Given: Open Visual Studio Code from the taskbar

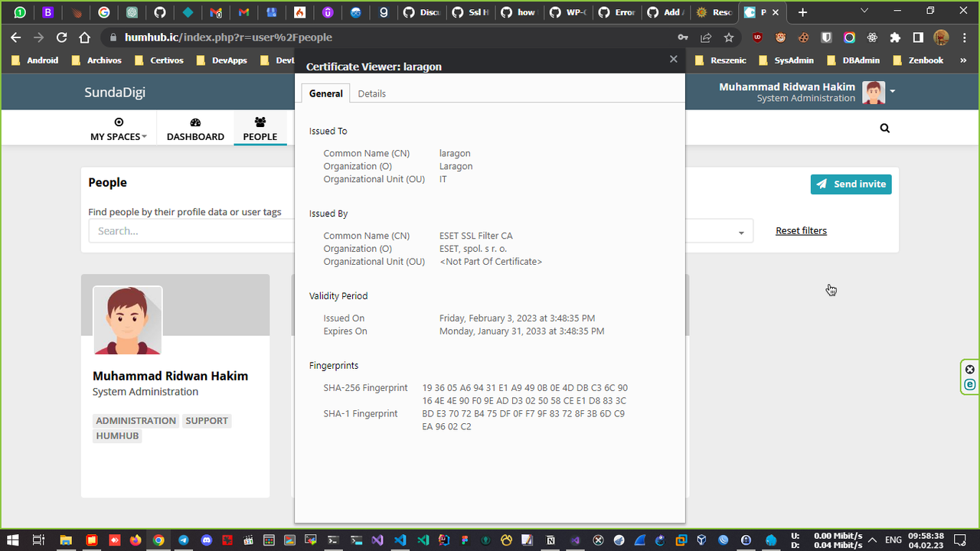Looking at the screenshot, I should (x=400, y=540).
